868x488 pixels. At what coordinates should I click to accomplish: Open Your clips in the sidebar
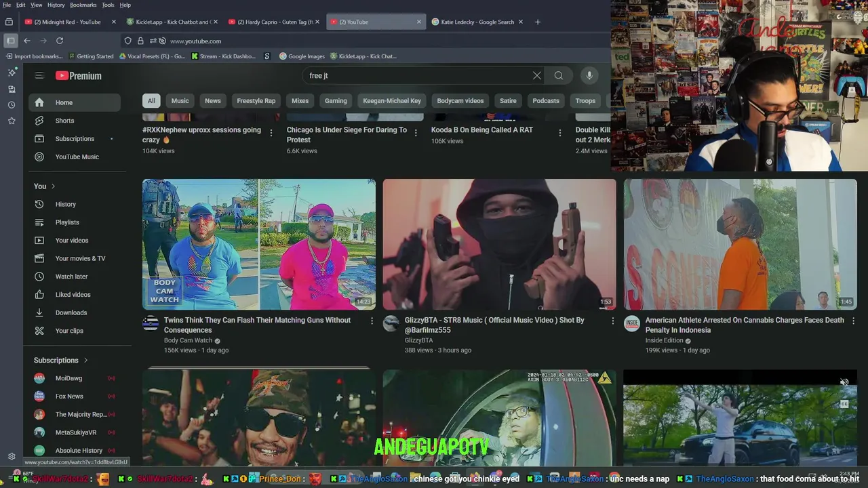tap(75, 331)
